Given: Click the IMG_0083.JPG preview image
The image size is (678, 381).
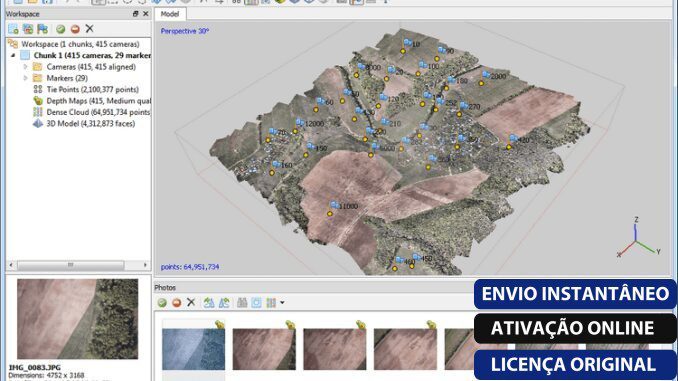Looking at the screenshot, I should click(x=77, y=319).
